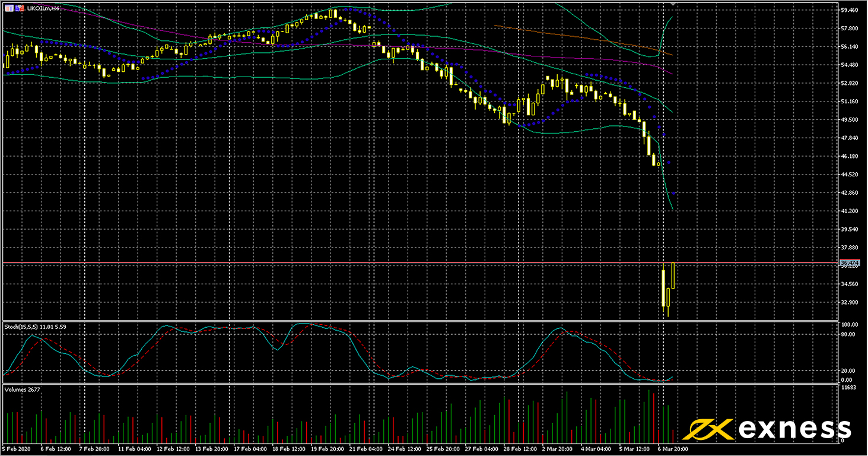
Task: Click the 6 Feb 12:00 time label
Action: (x=55, y=449)
